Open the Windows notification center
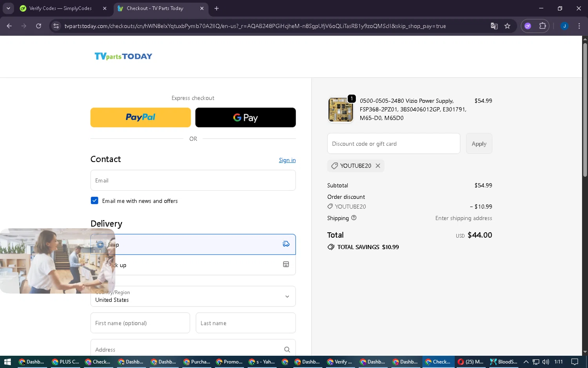This screenshot has height=368, width=588. tap(575, 362)
